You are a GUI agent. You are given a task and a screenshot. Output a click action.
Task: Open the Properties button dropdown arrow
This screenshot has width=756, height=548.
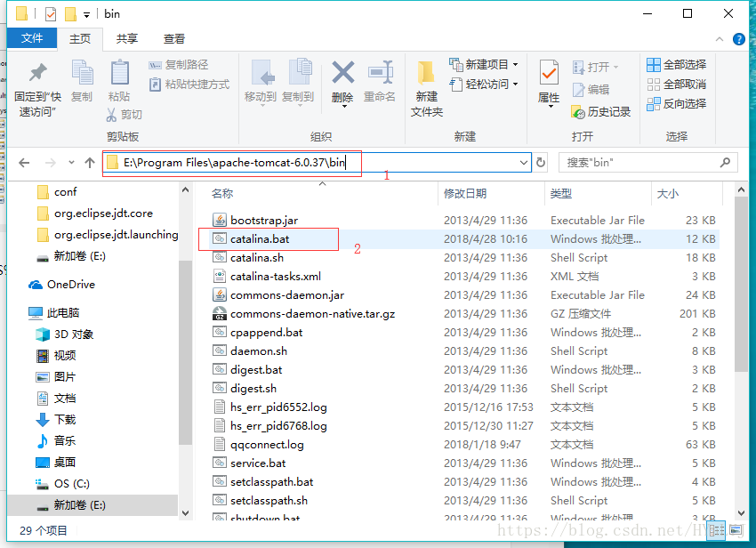point(551,106)
